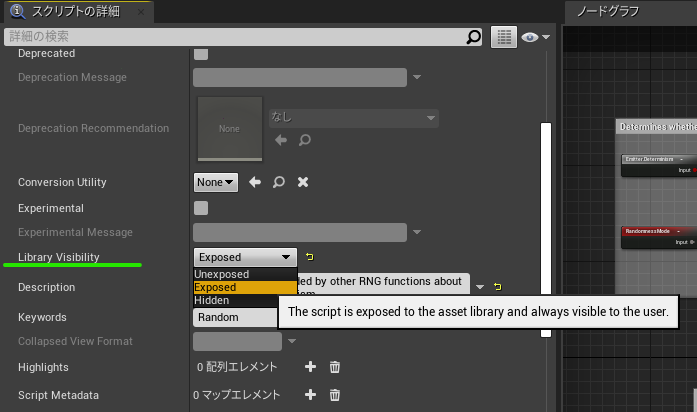Click the Description property label

pyautogui.click(x=47, y=287)
